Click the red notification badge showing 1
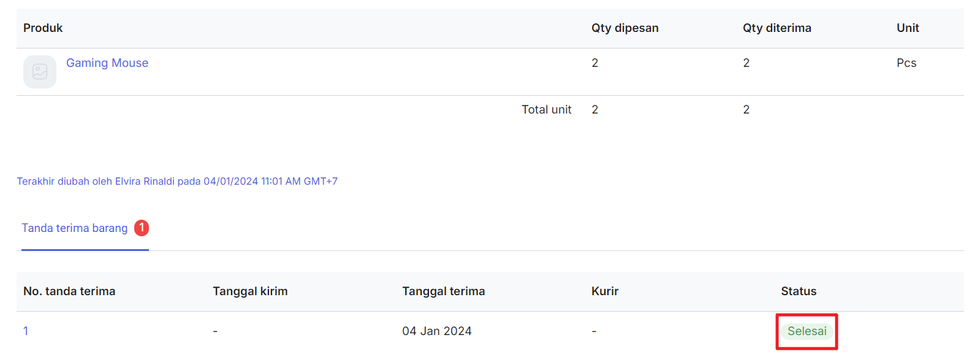The width and height of the screenshot is (980, 359). [x=142, y=228]
